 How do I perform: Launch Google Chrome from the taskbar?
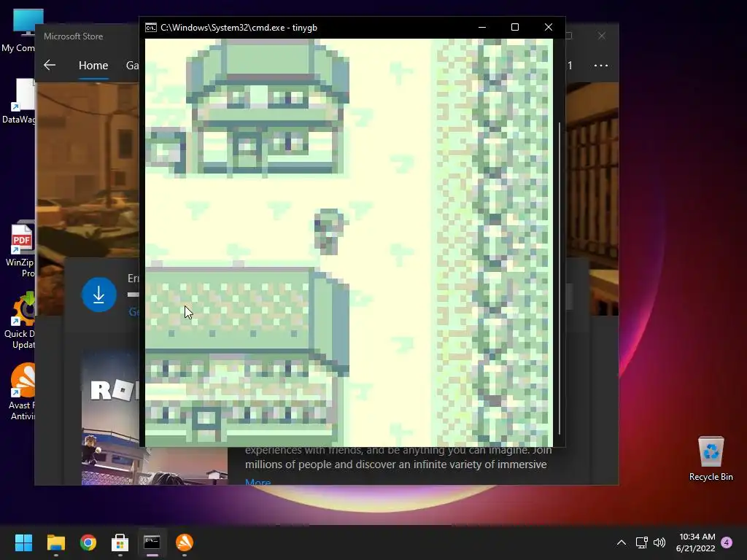pyautogui.click(x=88, y=542)
